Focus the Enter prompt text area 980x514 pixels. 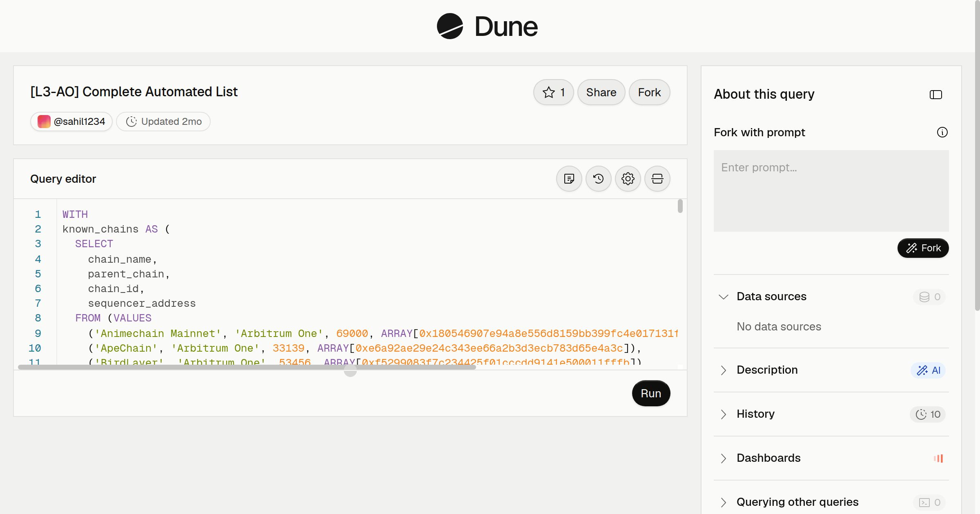tap(831, 191)
